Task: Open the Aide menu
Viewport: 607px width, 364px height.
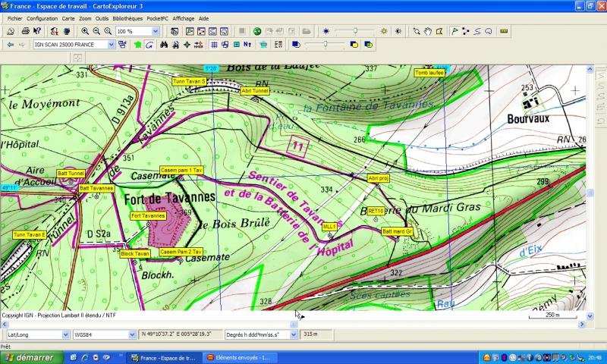Action: (203, 18)
